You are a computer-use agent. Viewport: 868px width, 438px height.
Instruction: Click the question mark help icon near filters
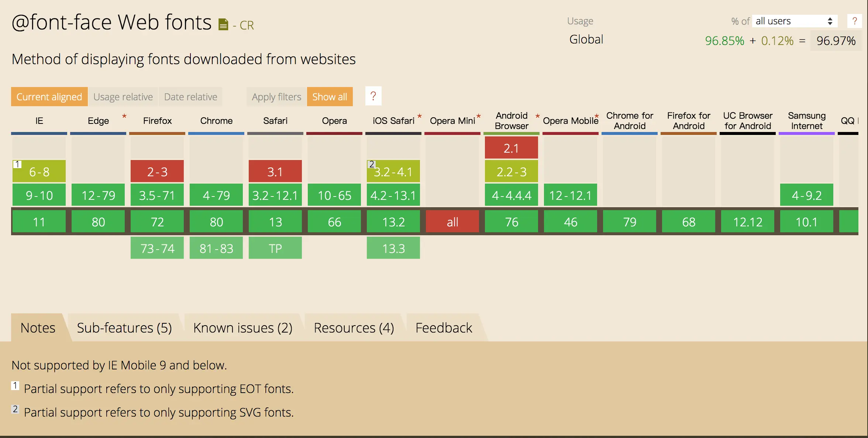(373, 96)
